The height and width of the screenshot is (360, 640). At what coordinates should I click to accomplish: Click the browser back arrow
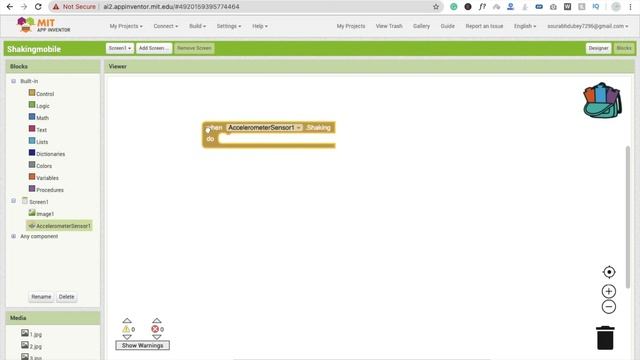pos(10,7)
